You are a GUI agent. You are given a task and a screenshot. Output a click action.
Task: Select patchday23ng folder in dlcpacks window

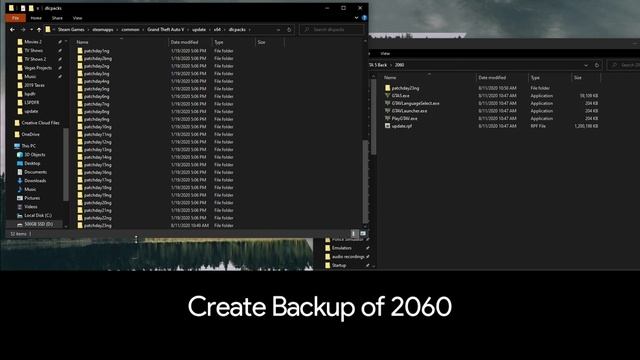(98, 225)
